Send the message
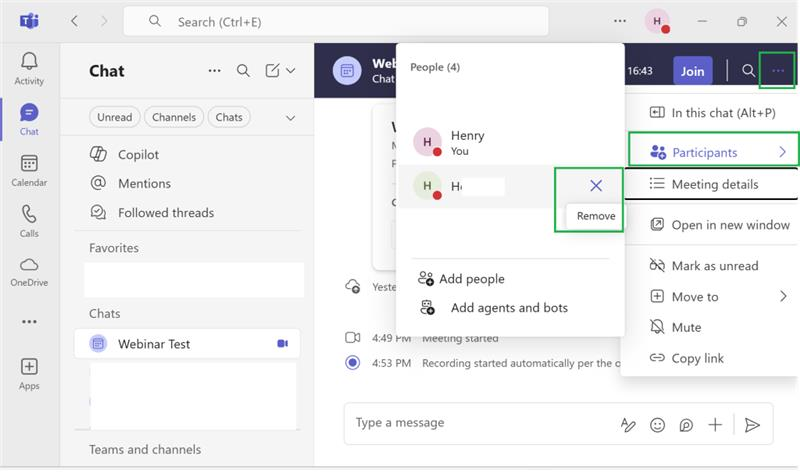Viewport: 800px width, 473px height. (753, 425)
